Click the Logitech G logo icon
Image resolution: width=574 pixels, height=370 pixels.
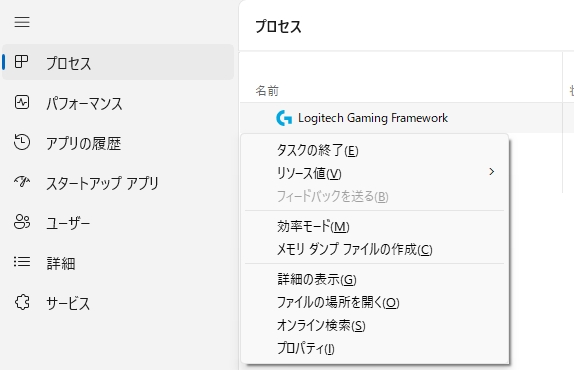pos(284,118)
